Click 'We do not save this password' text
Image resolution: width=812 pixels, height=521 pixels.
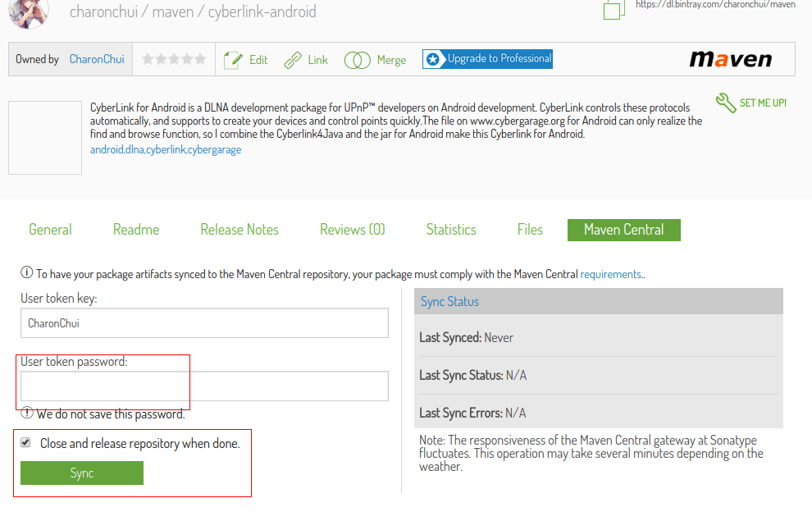pos(110,414)
